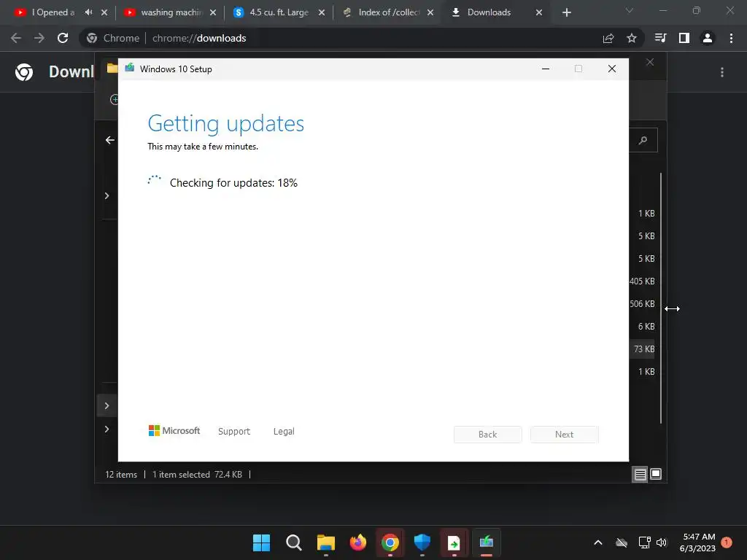Open Windows taskbar search

(x=293, y=542)
